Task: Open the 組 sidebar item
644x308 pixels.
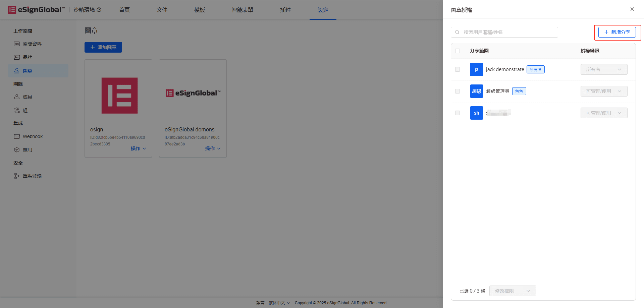Action: [38, 110]
